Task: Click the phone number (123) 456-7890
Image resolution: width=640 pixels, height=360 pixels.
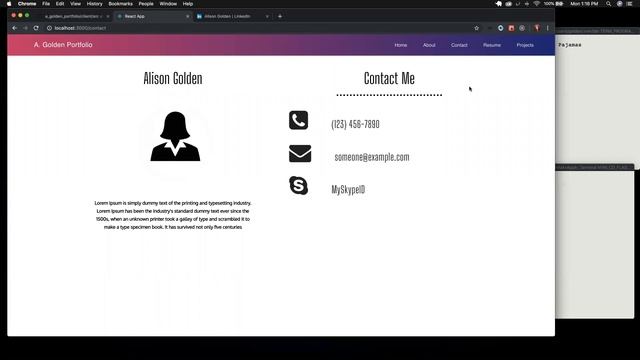Action: tap(355, 124)
